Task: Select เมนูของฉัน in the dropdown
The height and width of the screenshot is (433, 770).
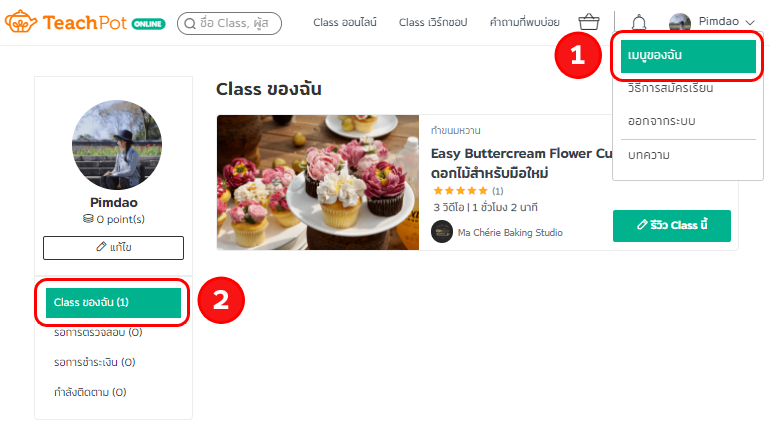Action: [688, 56]
